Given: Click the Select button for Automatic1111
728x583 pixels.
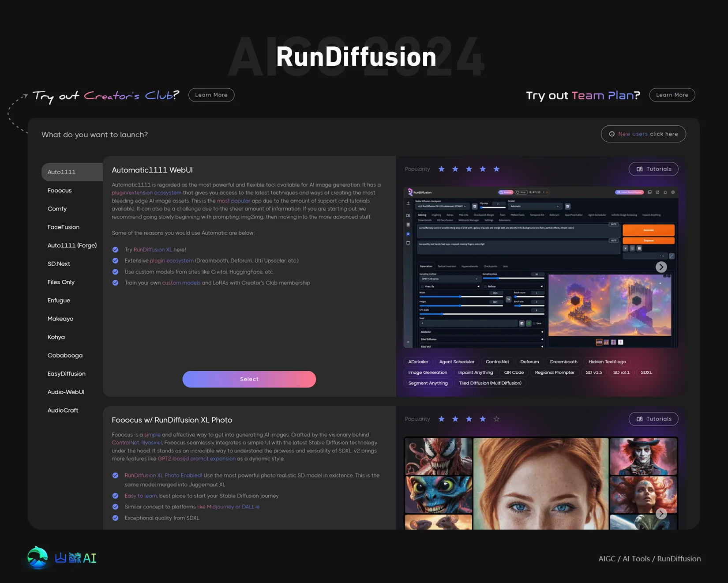Looking at the screenshot, I should pyautogui.click(x=249, y=379).
